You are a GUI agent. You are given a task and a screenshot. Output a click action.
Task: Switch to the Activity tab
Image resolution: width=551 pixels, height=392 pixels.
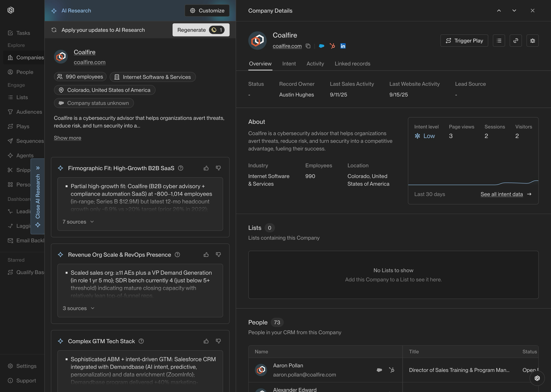pyautogui.click(x=315, y=64)
